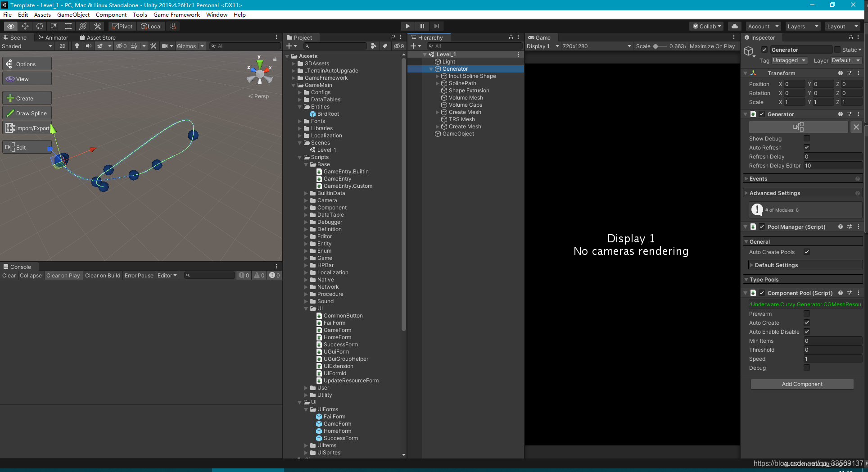Click the Add Component button
868x472 pixels.
[802, 384]
